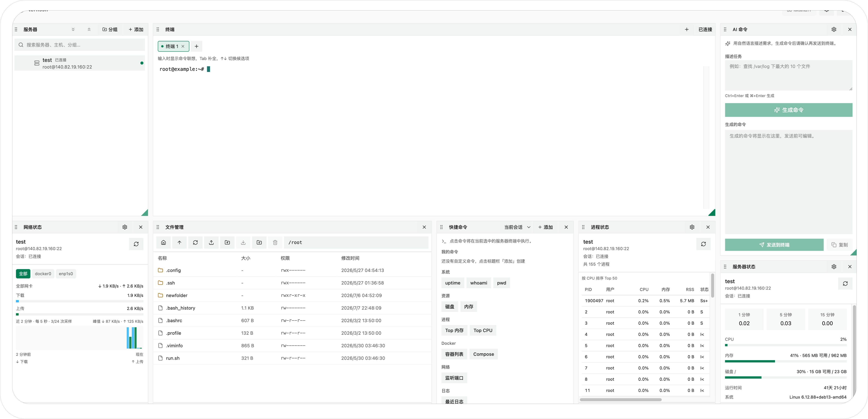This screenshot has width=868, height=419.
Task: Open 进程状态 panel settings gear
Action: click(x=692, y=227)
